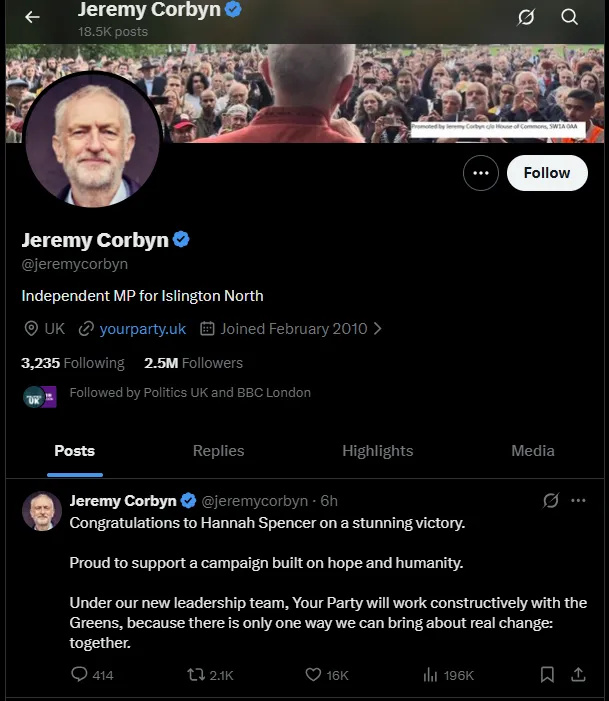This screenshot has width=609, height=701.
Task: Reply to the Hannah Spencer post
Action: (x=80, y=675)
